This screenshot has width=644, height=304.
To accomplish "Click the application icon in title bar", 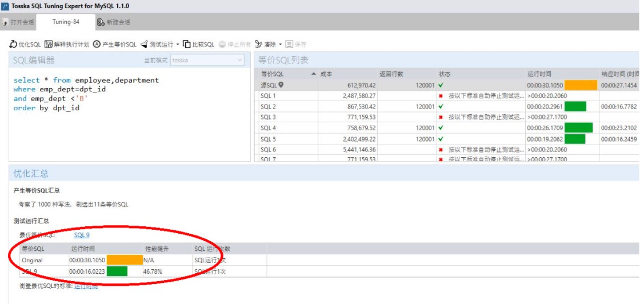I will pos(5,6).
